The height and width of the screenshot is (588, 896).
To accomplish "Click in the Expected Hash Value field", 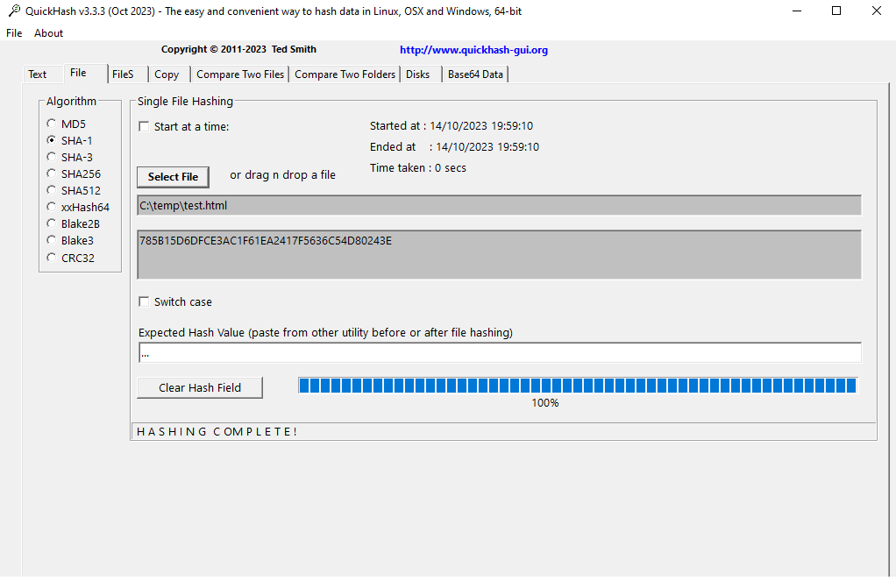I will [500, 353].
